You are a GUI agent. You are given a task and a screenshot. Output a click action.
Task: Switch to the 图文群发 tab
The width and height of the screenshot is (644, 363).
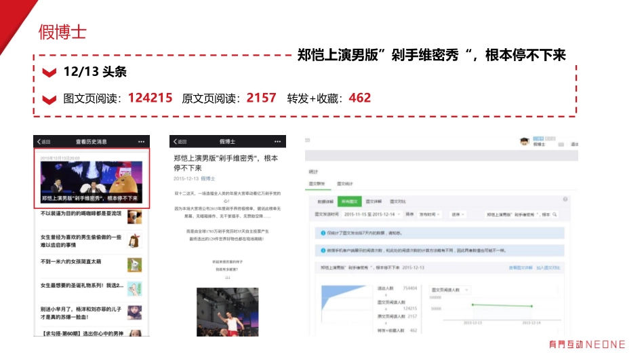click(317, 184)
